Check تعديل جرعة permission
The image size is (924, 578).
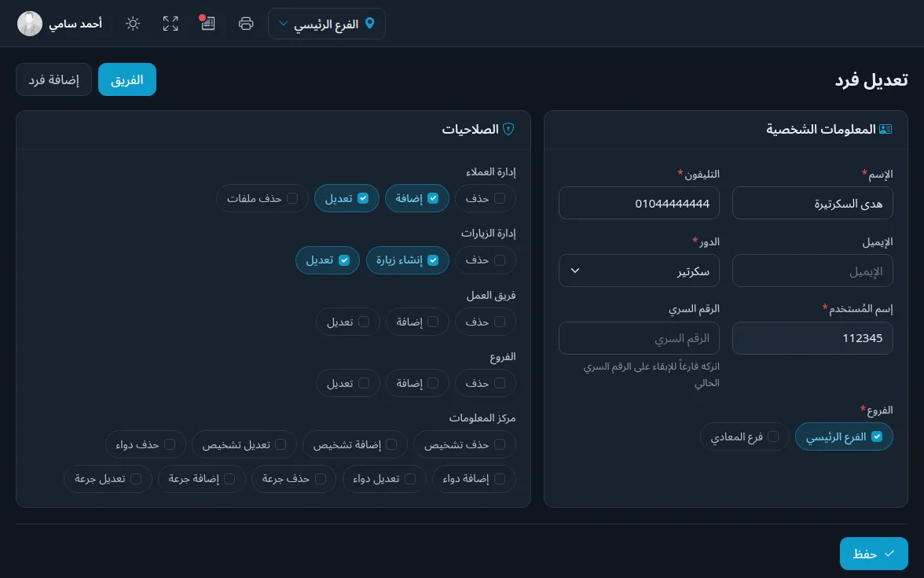(x=136, y=478)
